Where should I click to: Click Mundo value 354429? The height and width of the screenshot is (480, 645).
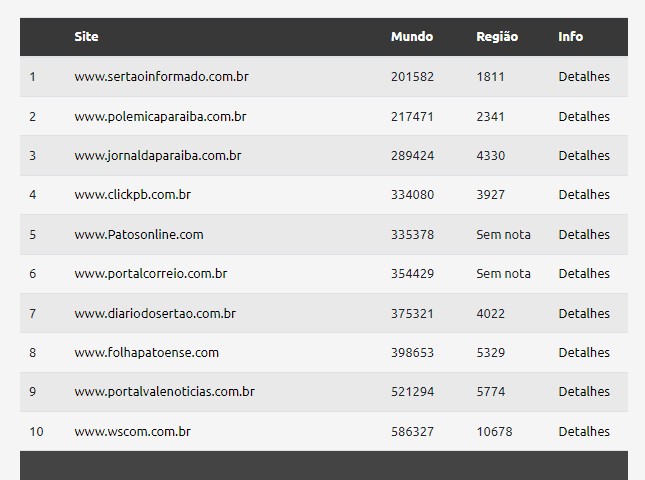pyautogui.click(x=412, y=274)
